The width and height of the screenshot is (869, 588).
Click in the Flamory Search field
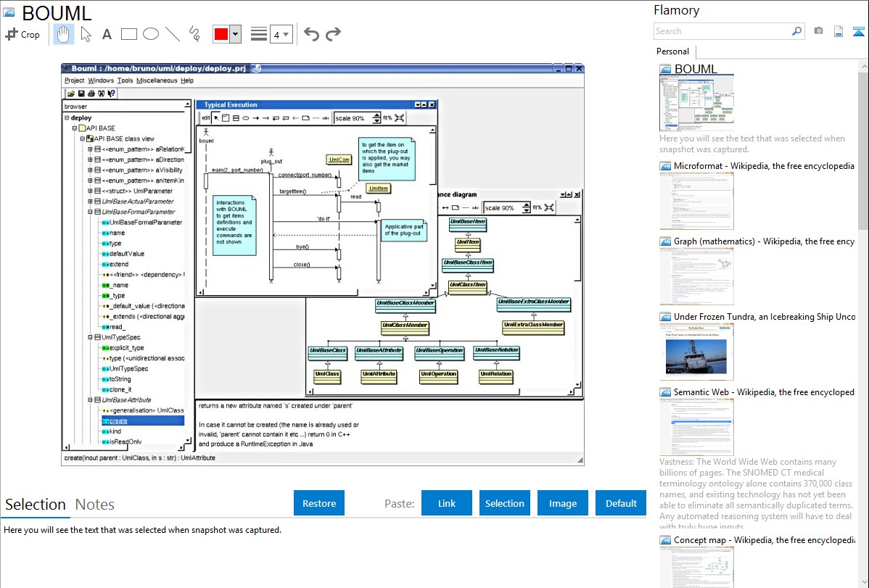tap(722, 31)
